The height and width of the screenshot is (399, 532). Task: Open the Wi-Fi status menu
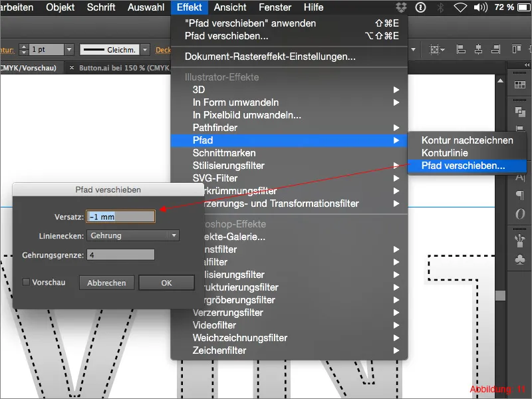pyautogui.click(x=460, y=7)
